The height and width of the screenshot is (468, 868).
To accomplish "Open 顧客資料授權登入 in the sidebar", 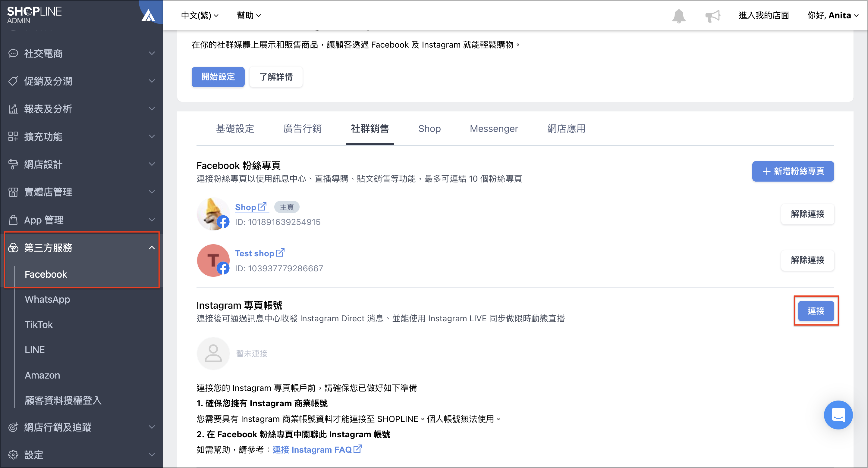I will click(63, 400).
